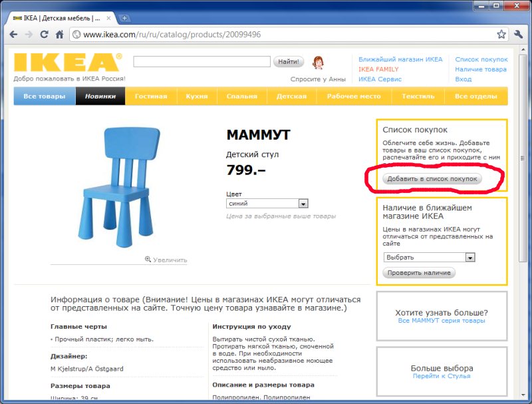The image size is (532, 404).
Task: Select the Новинки menu tab
Action: 100,97
